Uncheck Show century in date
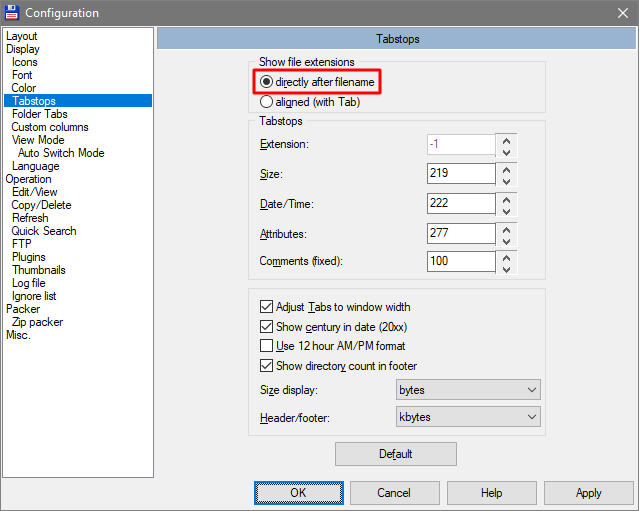 [266, 326]
